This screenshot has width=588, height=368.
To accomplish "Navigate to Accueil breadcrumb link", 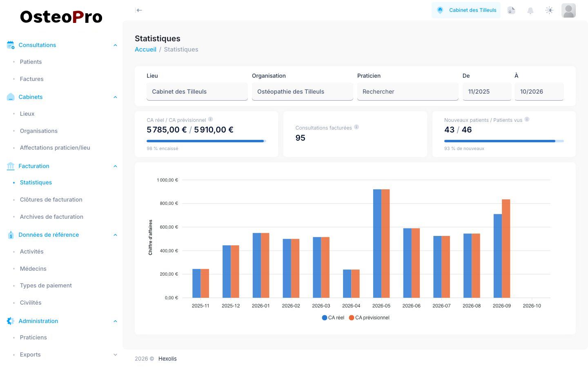I will click(x=145, y=49).
